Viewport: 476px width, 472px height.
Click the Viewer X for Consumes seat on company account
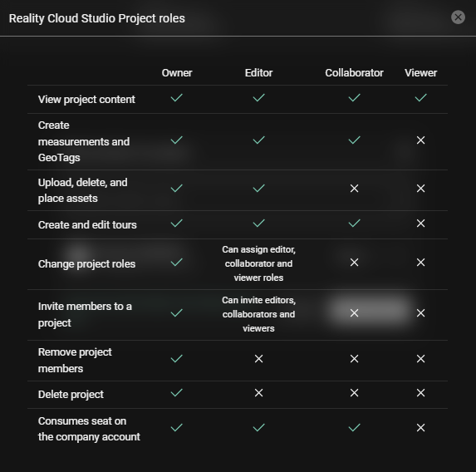420,428
